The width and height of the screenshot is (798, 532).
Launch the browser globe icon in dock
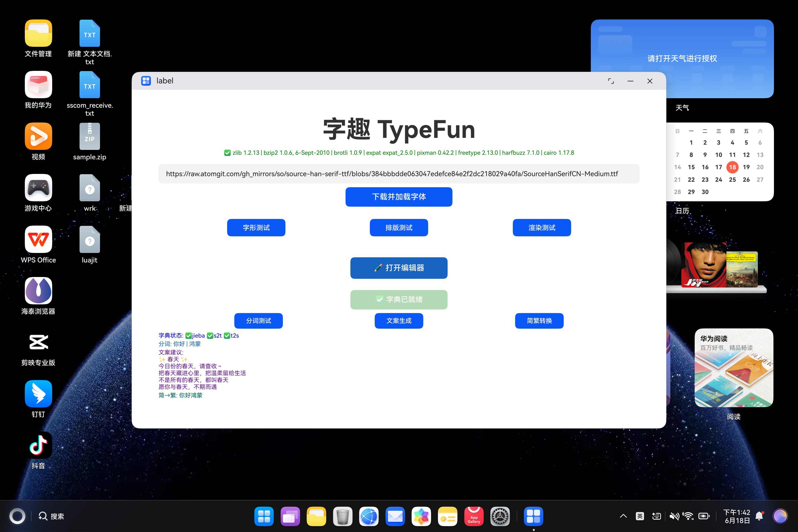(369, 516)
